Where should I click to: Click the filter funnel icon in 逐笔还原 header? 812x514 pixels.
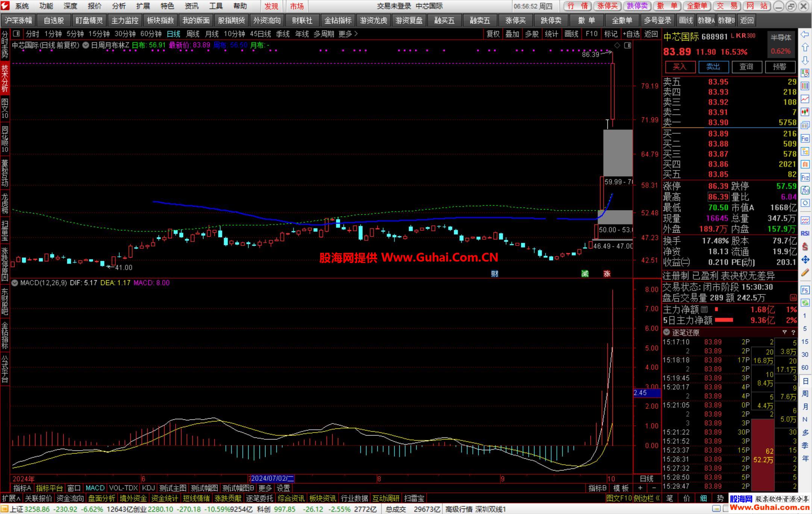pyautogui.click(x=785, y=333)
